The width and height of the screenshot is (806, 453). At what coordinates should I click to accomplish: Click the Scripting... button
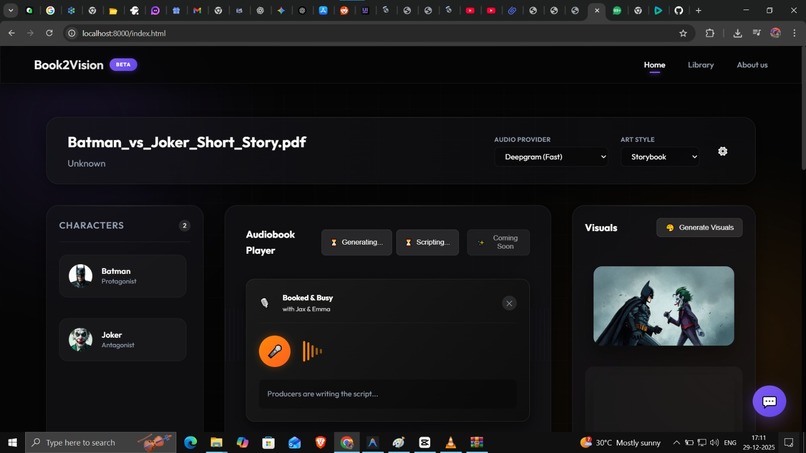click(x=427, y=242)
